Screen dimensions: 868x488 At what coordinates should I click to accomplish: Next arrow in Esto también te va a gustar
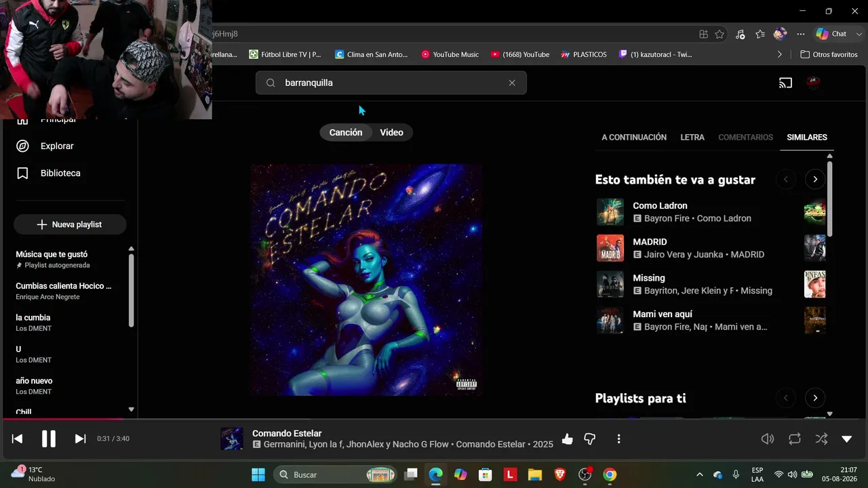tap(815, 180)
